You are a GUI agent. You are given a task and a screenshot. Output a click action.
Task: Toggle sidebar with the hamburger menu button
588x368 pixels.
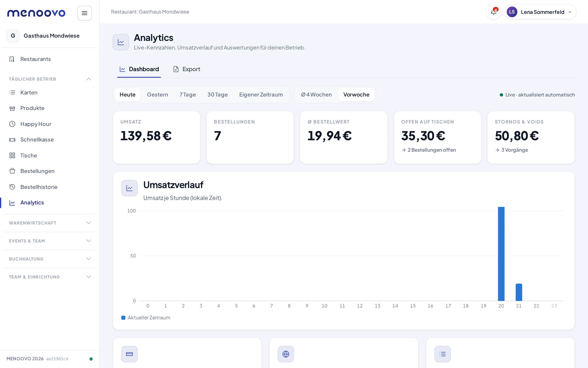point(84,13)
